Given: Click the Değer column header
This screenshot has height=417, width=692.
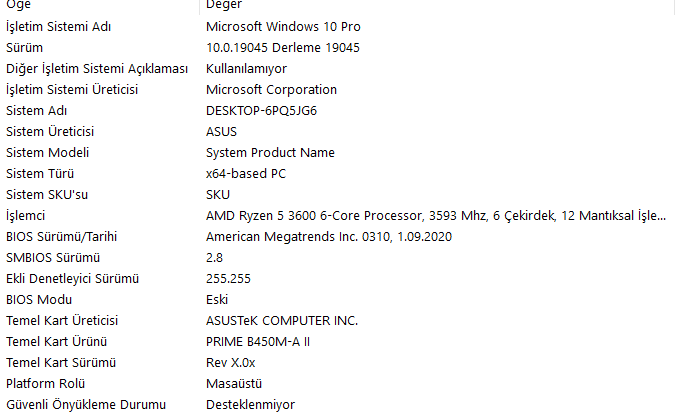Looking at the screenshot, I should pyautogui.click(x=437, y=6).
